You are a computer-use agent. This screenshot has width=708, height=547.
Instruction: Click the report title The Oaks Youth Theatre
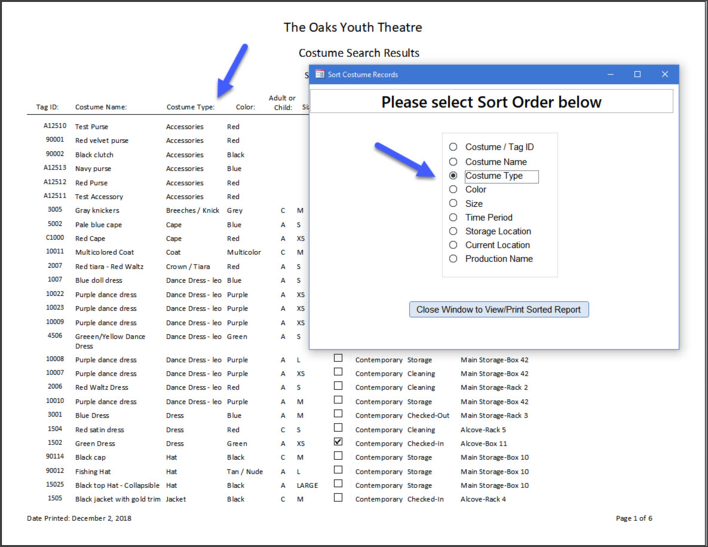coord(353,27)
